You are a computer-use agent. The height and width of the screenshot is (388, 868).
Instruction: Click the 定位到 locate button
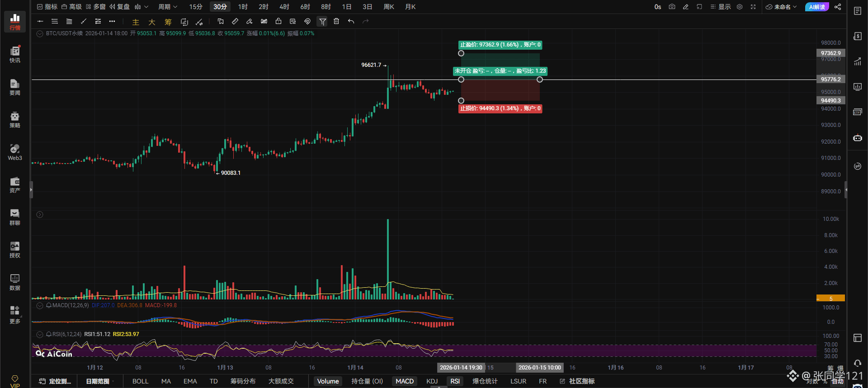tap(55, 381)
